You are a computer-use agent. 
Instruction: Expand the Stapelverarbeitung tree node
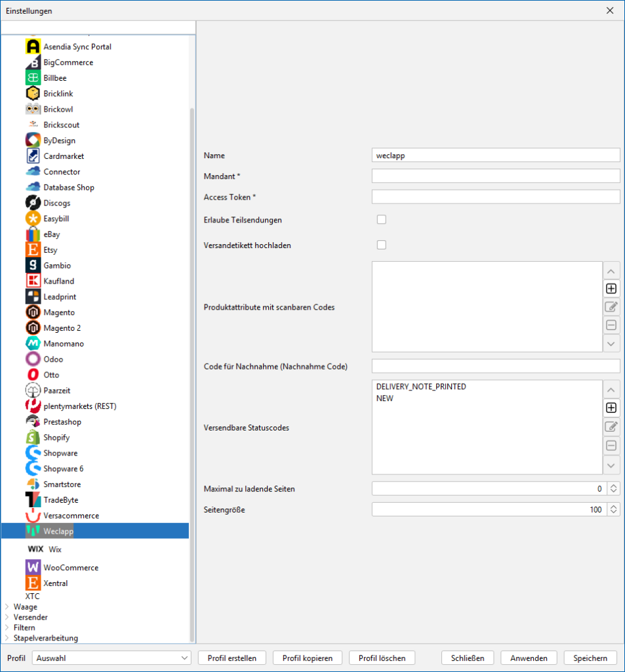(7, 639)
